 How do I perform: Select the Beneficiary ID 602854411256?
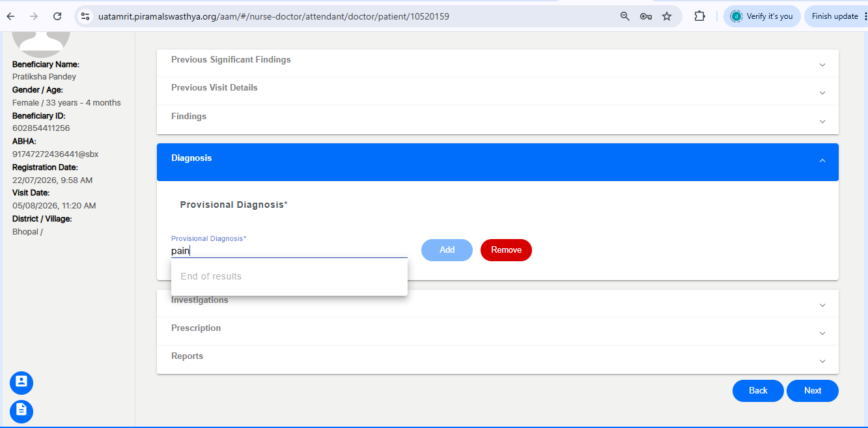point(41,128)
